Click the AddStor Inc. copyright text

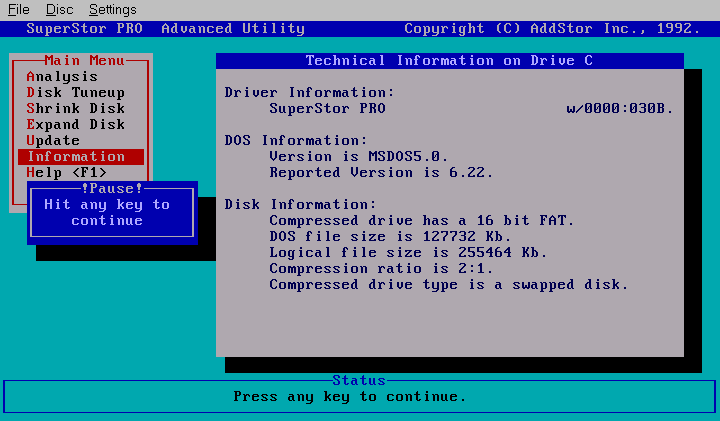(552, 28)
